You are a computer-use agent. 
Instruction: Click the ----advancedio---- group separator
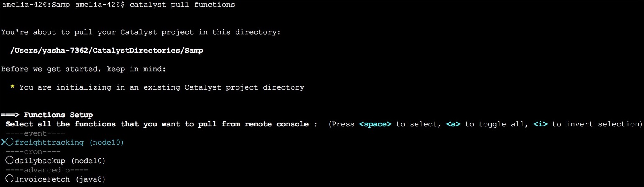(46, 170)
